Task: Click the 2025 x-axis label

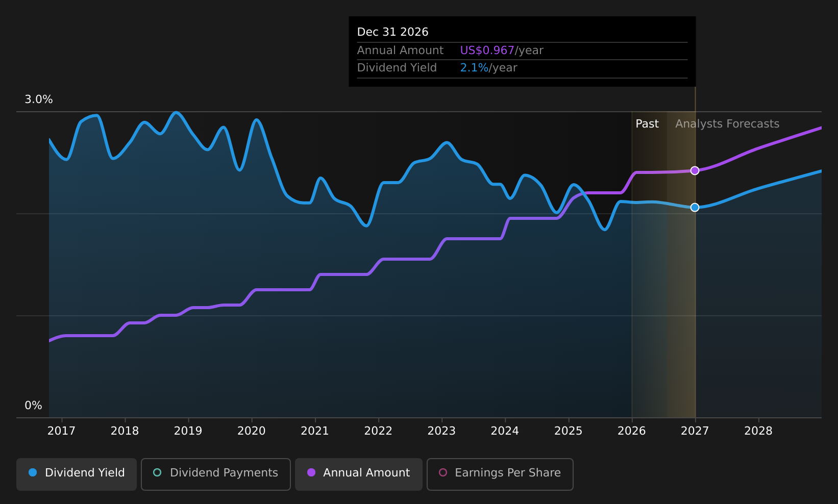Action: click(x=568, y=431)
